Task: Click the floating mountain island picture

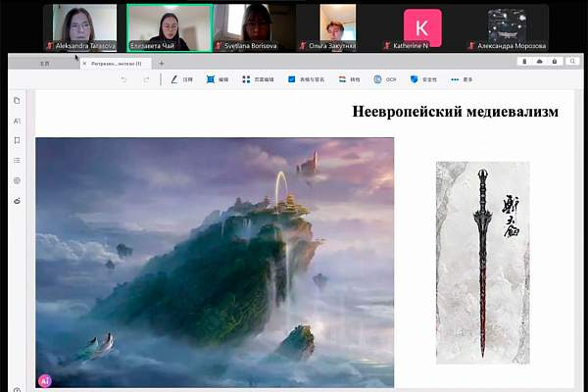Action: click(x=215, y=263)
